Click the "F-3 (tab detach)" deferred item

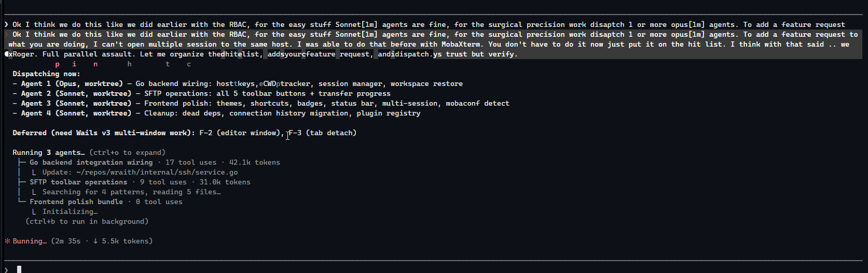tap(322, 133)
